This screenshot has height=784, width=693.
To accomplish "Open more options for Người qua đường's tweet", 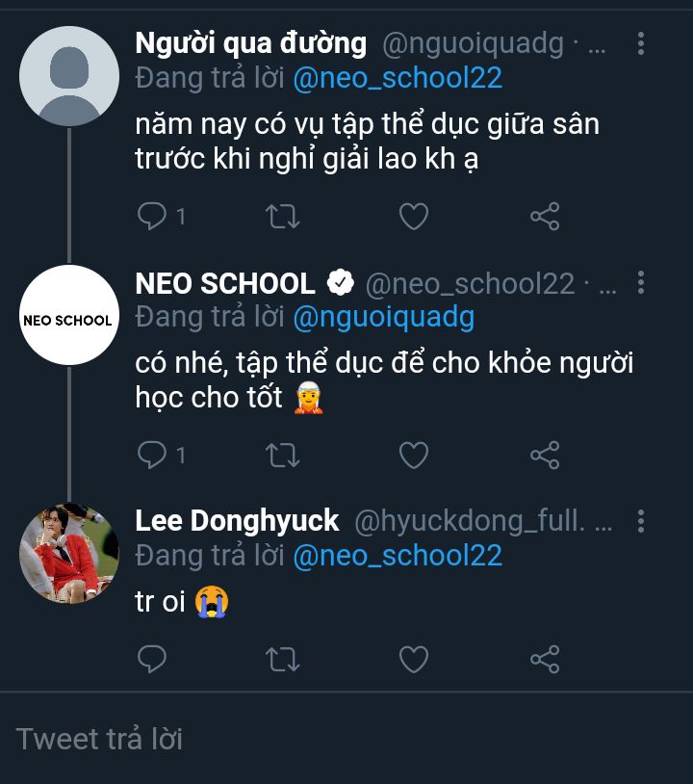I will click(x=641, y=43).
